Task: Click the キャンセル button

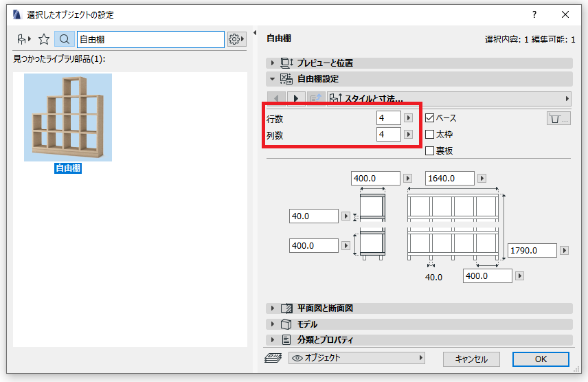Action: (471, 359)
